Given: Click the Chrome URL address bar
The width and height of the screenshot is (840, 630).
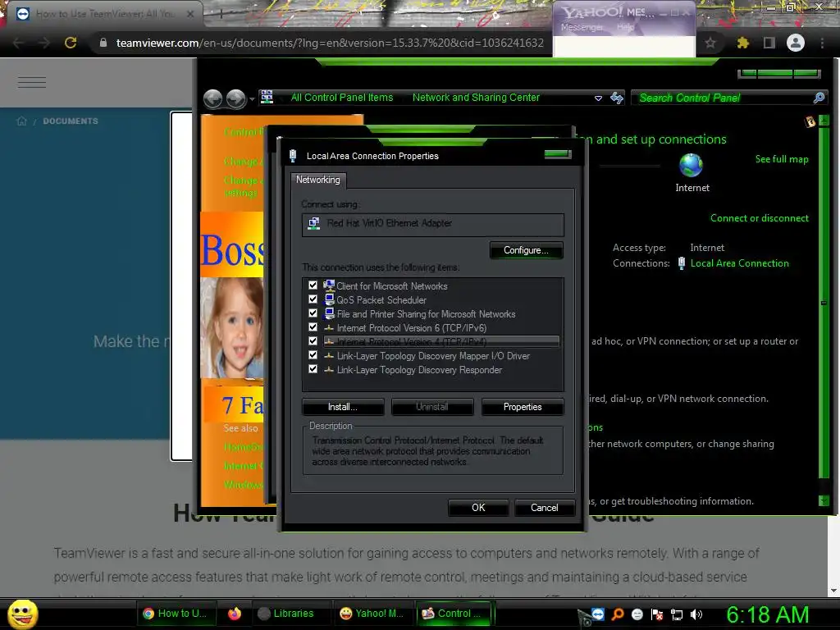Looking at the screenshot, I should 330,43.
